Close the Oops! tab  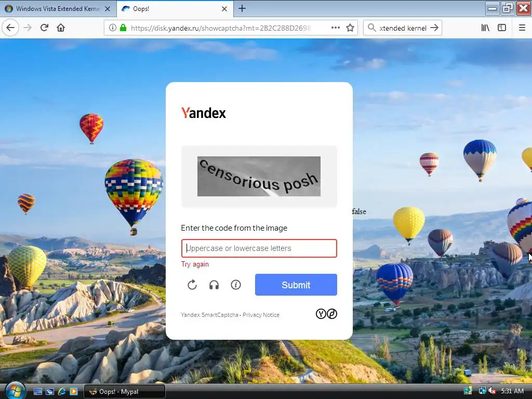pyautogui.click(x=224, y=9)
